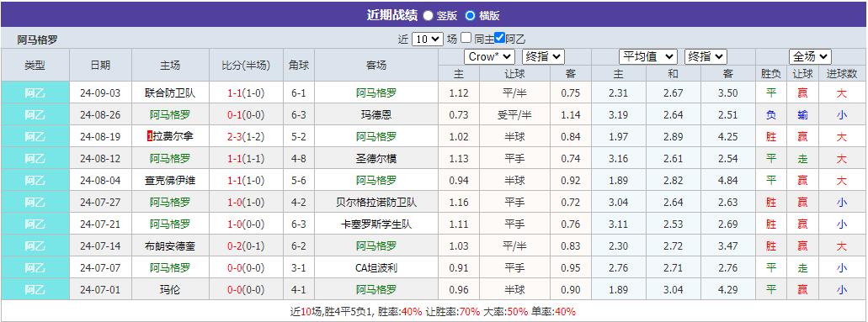Click the 布朗安德奎 team link
Viewport: 868px width, 322px height.
[x=170, y=245]
